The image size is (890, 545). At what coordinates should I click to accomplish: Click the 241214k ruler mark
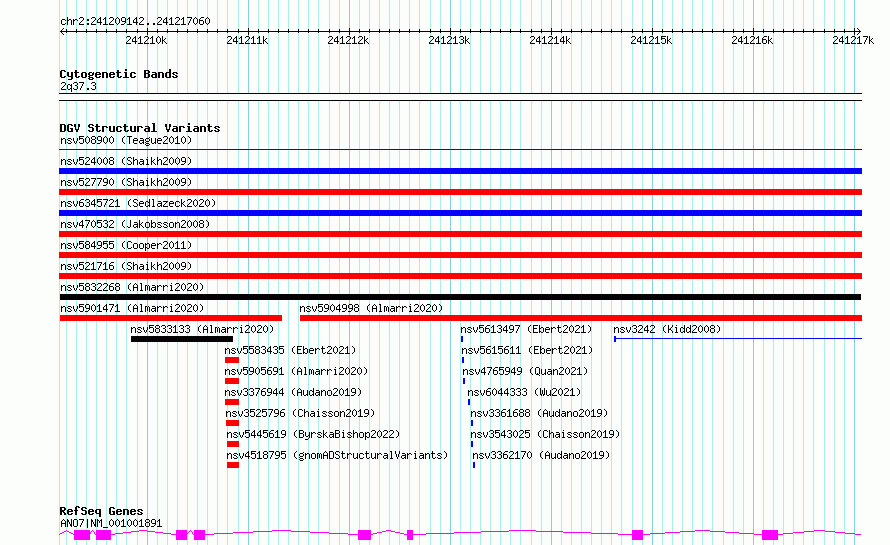point(551,40)
